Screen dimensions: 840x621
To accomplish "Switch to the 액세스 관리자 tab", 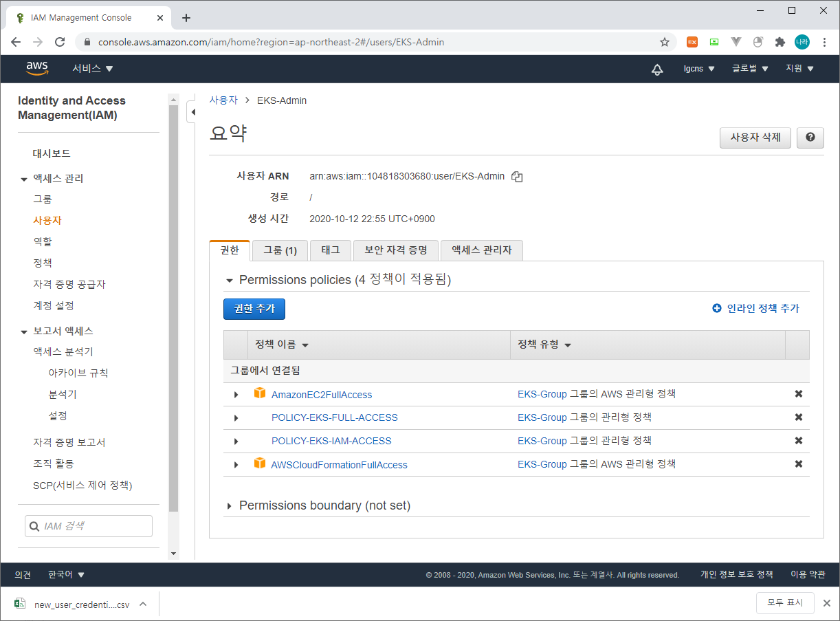I will (482, 250).
